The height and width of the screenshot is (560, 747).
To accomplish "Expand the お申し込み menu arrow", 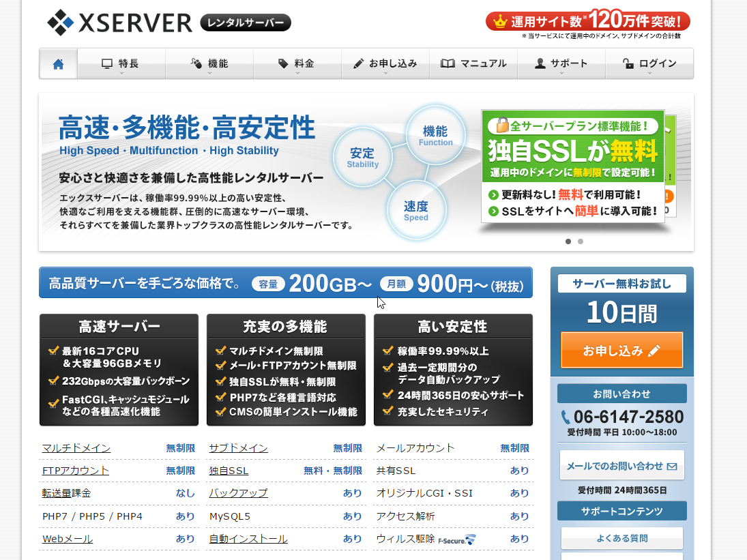I will [x=385, y=74].
